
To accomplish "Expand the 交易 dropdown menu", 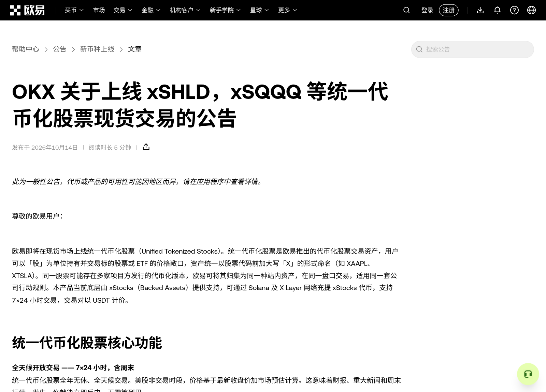I will tap(123, 10).
